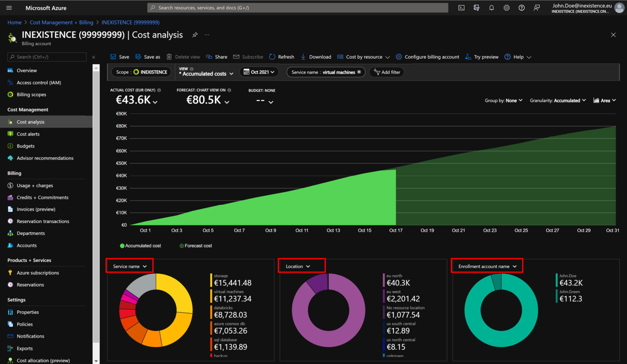Collapse the left navigation pane
The image size is (627, 364).
(94, 57)
